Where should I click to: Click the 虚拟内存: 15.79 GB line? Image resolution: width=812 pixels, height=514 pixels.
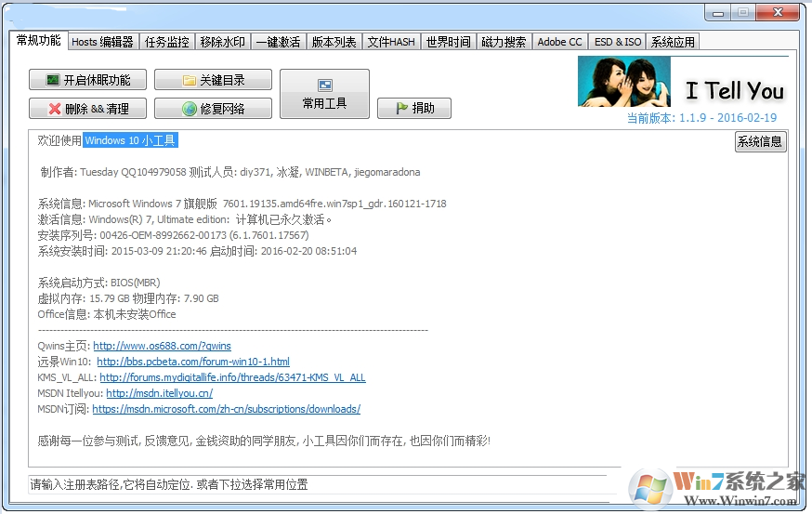pyautogui.click(x=128, y=298)
